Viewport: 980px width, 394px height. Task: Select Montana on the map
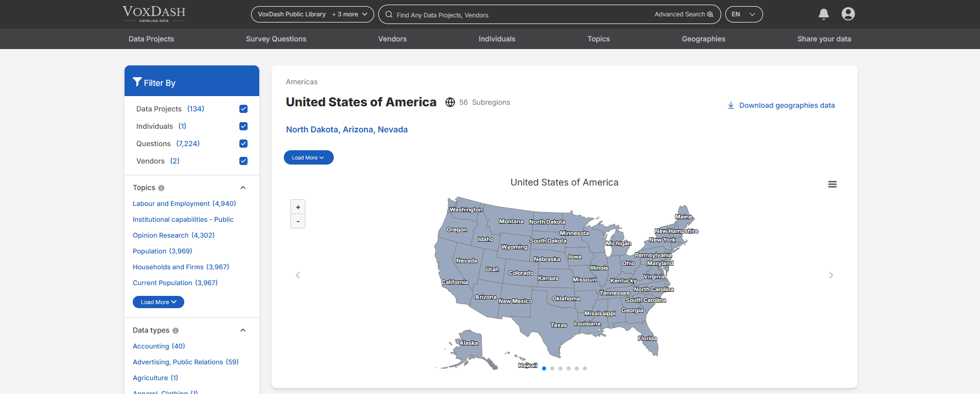(511, 221)
